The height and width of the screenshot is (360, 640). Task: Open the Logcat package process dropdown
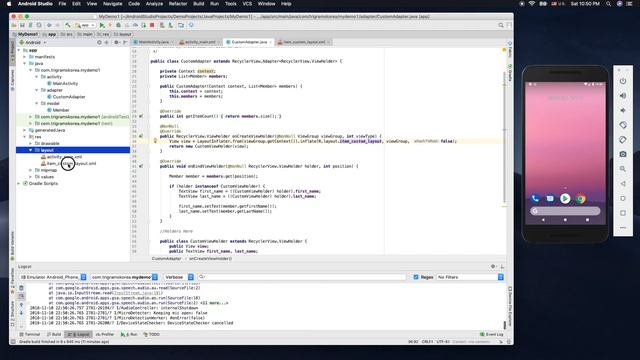124,277
